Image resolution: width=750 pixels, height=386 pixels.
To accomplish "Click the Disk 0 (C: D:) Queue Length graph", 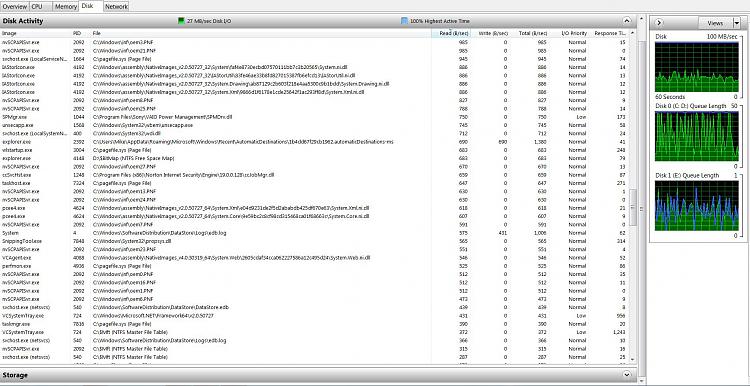I will coord(696,136).
